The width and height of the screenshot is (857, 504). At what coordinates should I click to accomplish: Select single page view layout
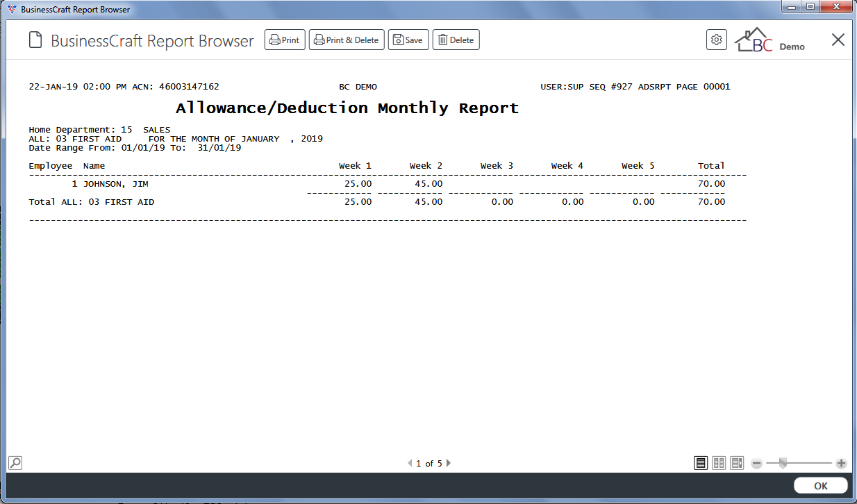click(701, 462)
